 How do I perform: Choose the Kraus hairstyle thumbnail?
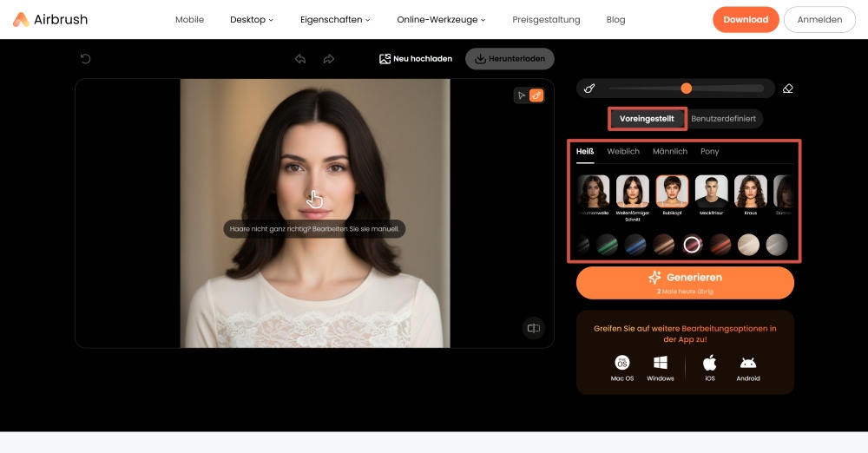click(751, 191)
